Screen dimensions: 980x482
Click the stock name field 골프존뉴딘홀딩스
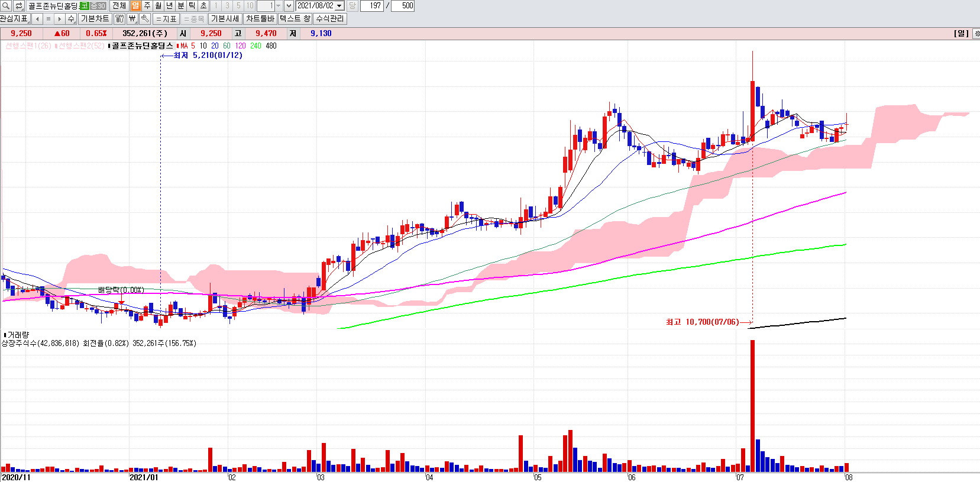pos(53,6)
